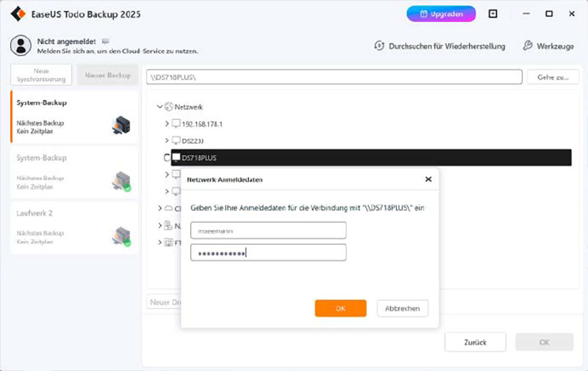Click the computer icon of DS223J
Screen dimensions: 588x371
(176, 140)
